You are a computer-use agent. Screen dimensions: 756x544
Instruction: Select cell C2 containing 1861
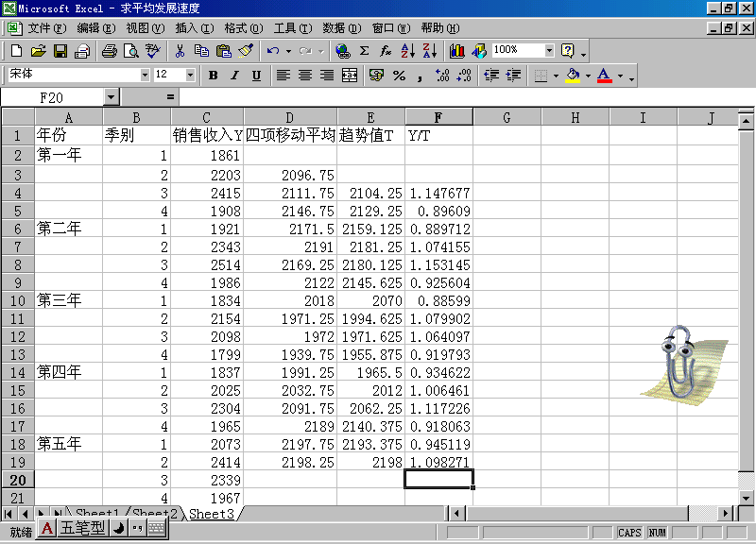(207, 155)
